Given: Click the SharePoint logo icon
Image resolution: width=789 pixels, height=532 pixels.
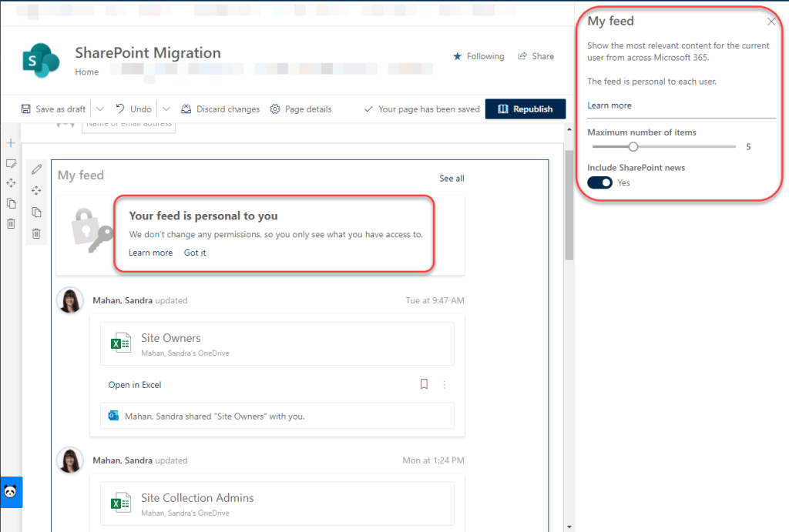Looking at the screenshot, I should click(x=42, y=62).
